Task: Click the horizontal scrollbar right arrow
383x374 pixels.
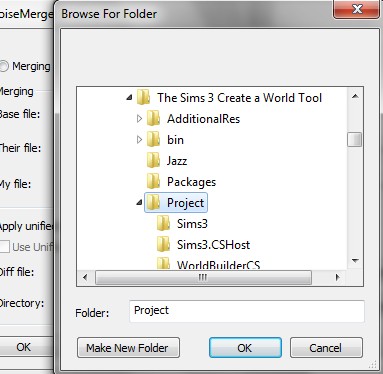Action: point(338,277)
